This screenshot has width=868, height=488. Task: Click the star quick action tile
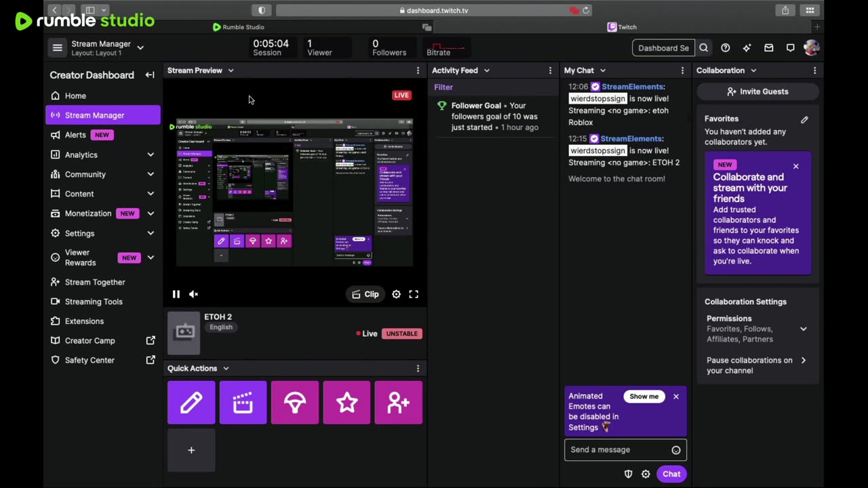[x=347, y=403]
